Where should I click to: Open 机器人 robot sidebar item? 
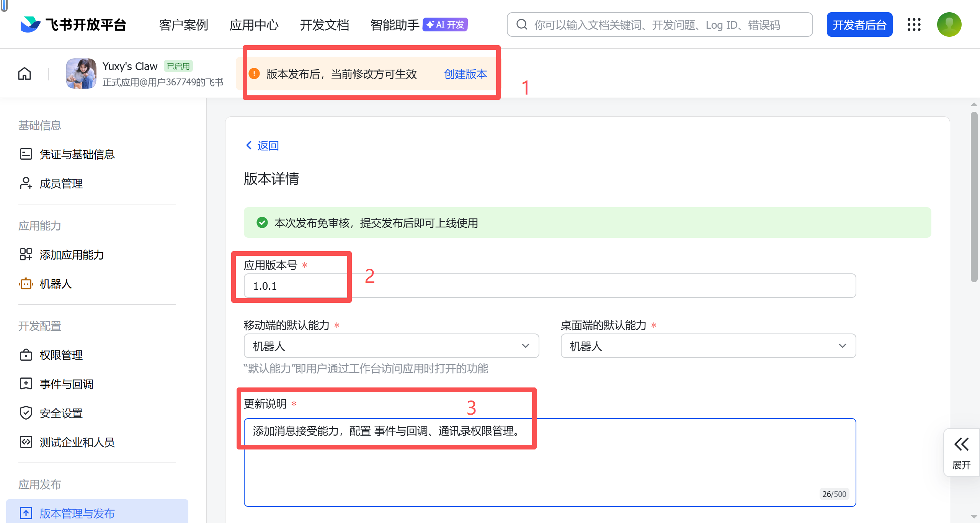56,284
